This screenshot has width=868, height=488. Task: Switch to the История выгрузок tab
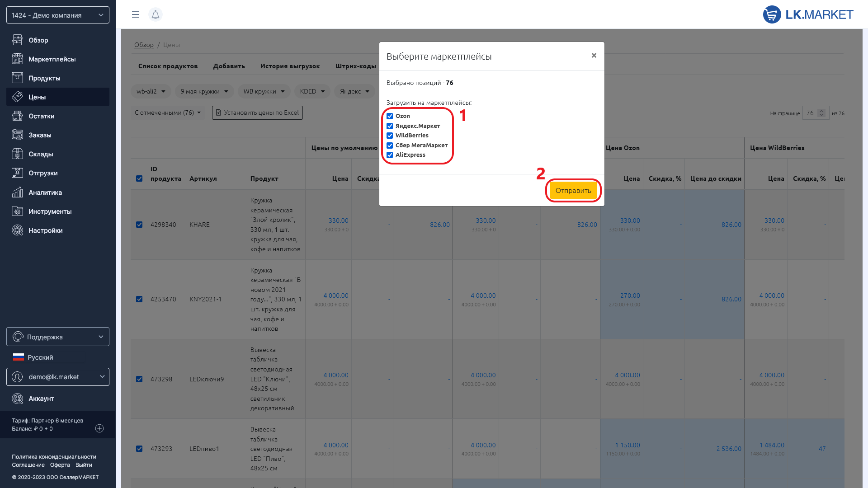click(x=290, y=66)
